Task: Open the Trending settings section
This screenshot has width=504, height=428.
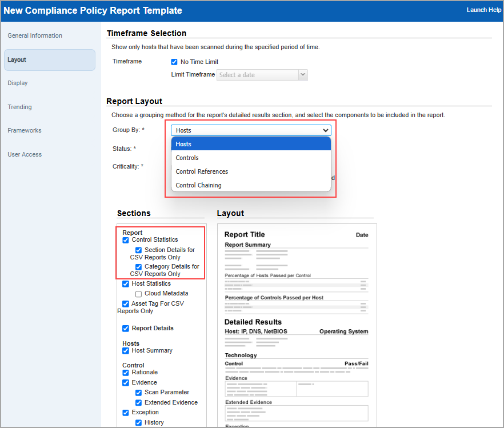Action: pyautogui.click(x=19, y=107)
